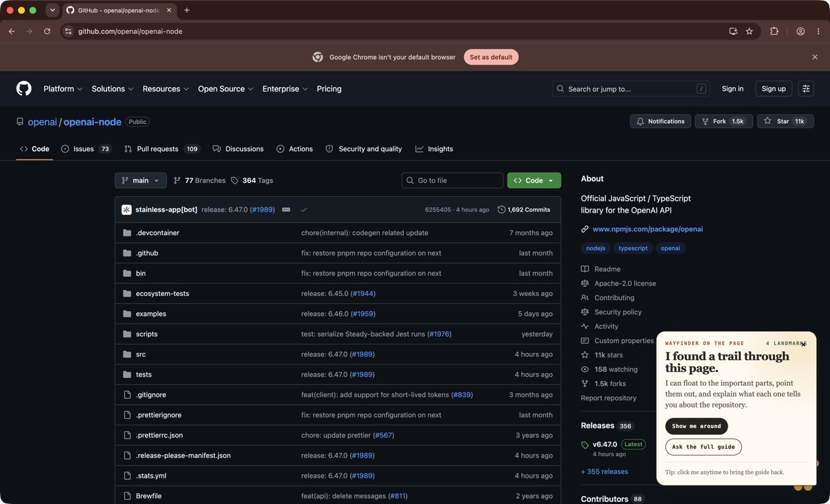Click the watching eye icon
The height and width of the screenshot is (504, 830).
point(584,369)
